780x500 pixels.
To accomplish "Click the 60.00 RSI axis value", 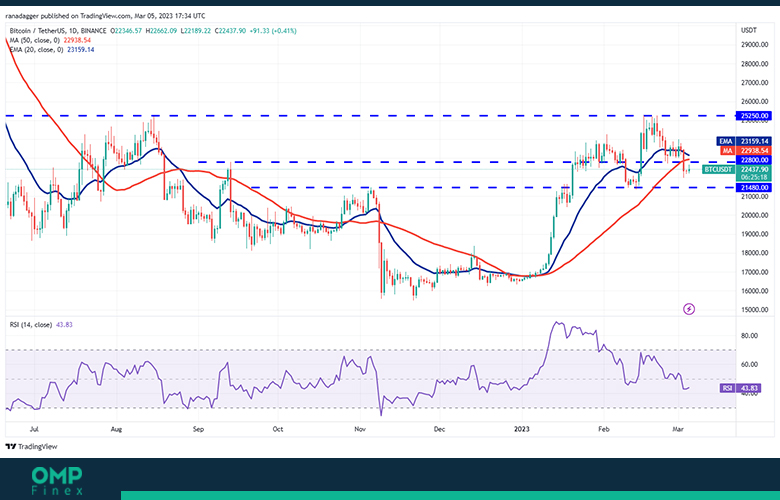I will [749, 365].
